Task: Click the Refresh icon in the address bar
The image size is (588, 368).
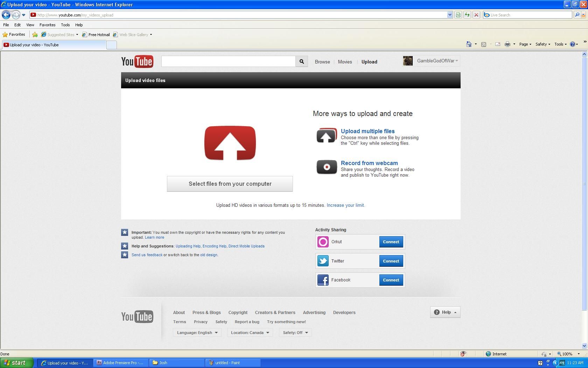Action: pyautogui.click(x=467, y=15)
